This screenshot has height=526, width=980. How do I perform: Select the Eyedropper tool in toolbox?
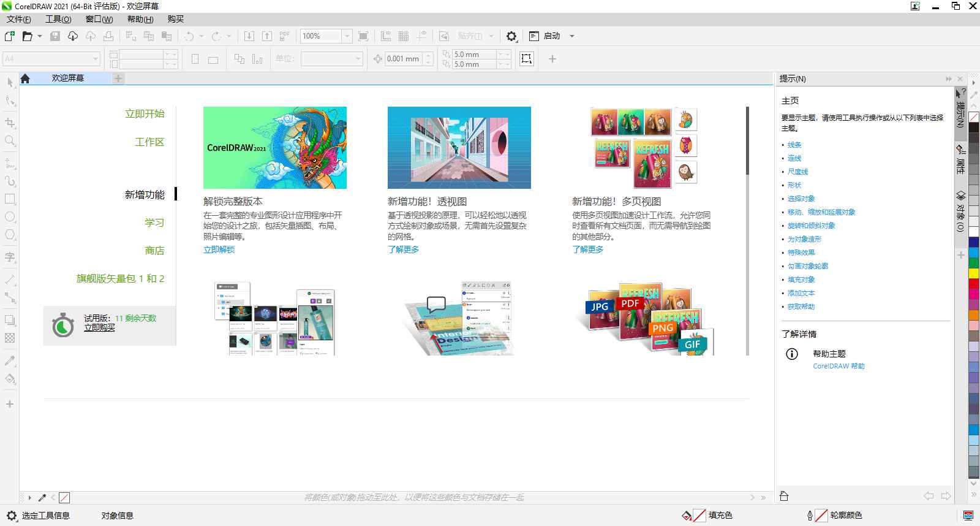[x=10, y=360]
